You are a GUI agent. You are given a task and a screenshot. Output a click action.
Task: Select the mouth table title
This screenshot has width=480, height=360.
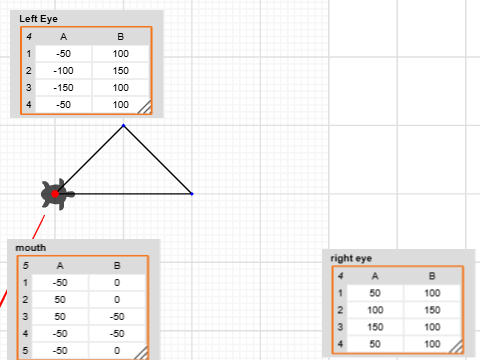(31, 248)
